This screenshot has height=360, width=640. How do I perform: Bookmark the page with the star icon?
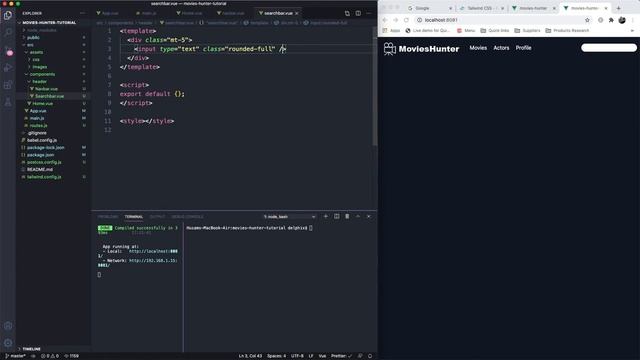point(587,20)
